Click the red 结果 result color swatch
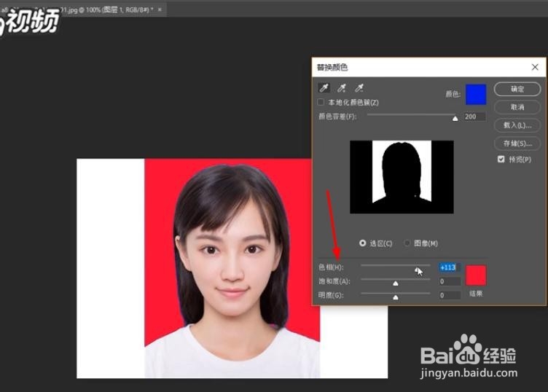The width and height of the screenshot is (548, 392). (476, 275)
